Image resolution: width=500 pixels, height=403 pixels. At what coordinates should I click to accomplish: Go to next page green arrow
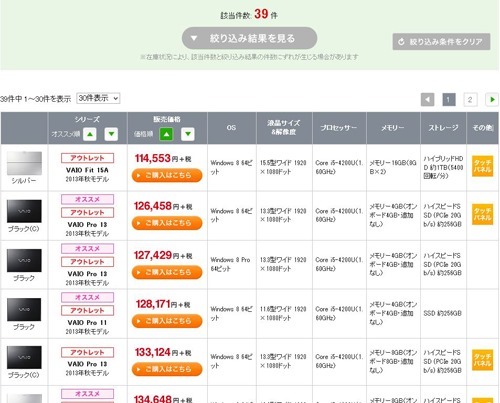tap(492, 99)
